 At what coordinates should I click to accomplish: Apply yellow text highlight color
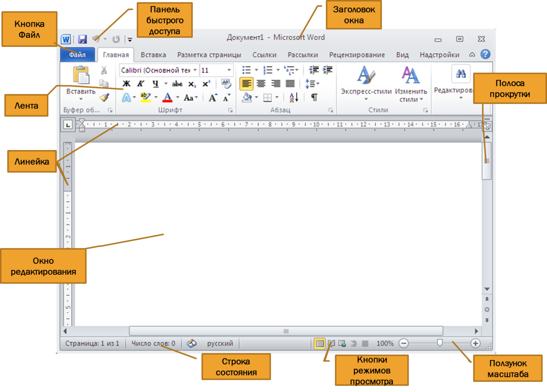coord(145,97)
